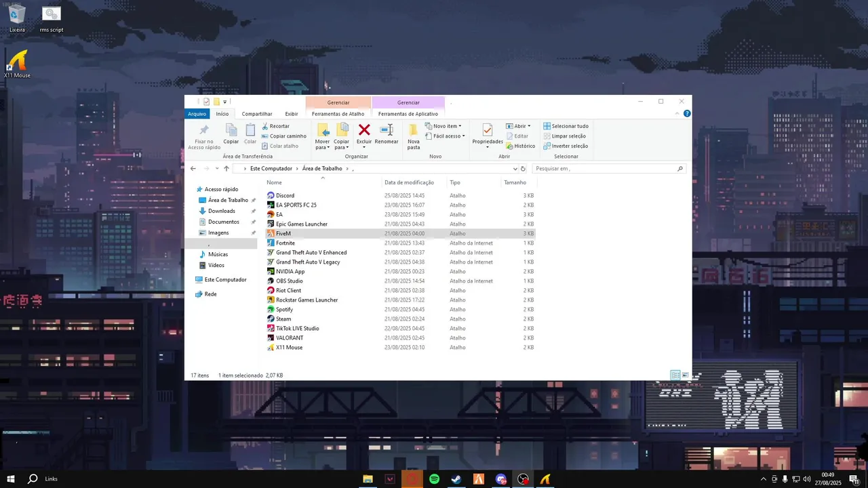This screenshot has width=868, height=488.
Task: Click Copiar caminho in the ribbon
Action: [283, 136]
